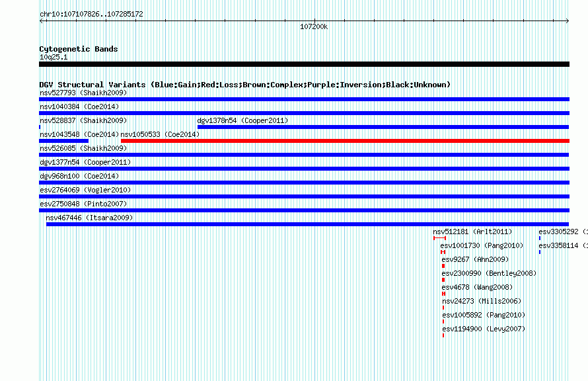Image resolution: width=588 pixels, height=381 pixels.
Task: Click the esv9267 red marker
Action: click(x=443, y=266)
